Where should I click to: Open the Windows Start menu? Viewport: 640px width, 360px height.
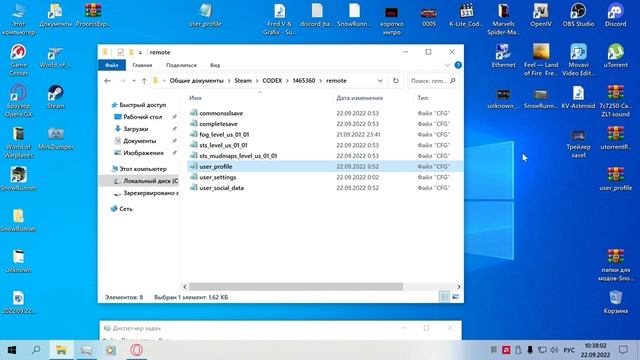12,350
